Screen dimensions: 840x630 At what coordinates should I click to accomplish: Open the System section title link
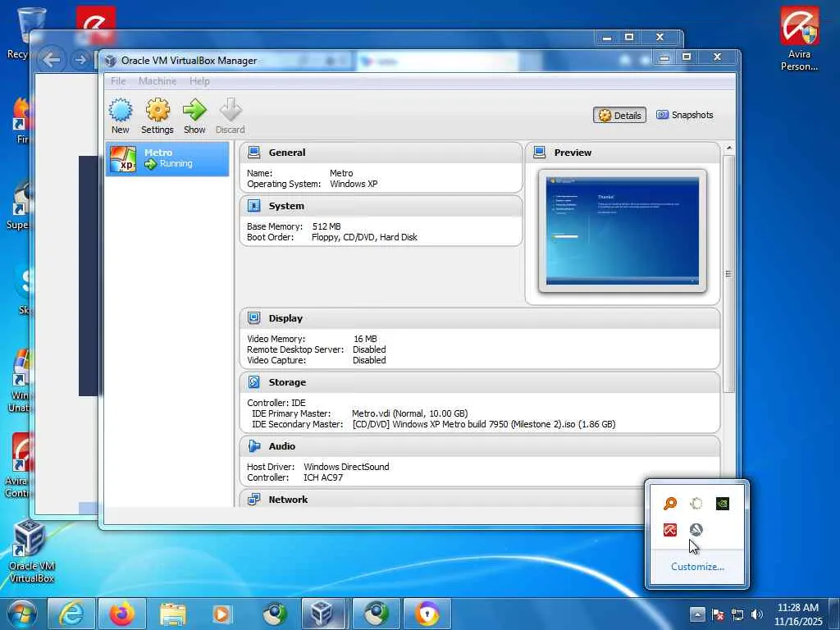click(286, 206)
